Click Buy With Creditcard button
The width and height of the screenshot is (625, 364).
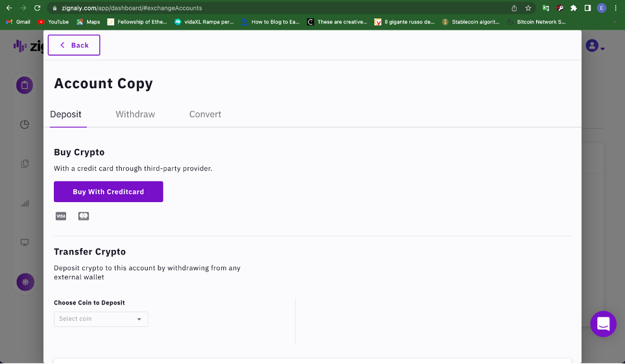tap(108, 192)
